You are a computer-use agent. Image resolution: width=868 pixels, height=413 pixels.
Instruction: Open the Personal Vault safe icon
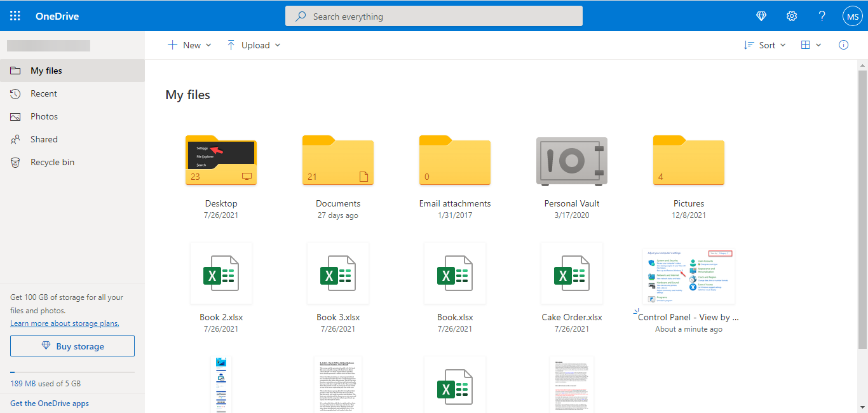[x=572, y=161]
